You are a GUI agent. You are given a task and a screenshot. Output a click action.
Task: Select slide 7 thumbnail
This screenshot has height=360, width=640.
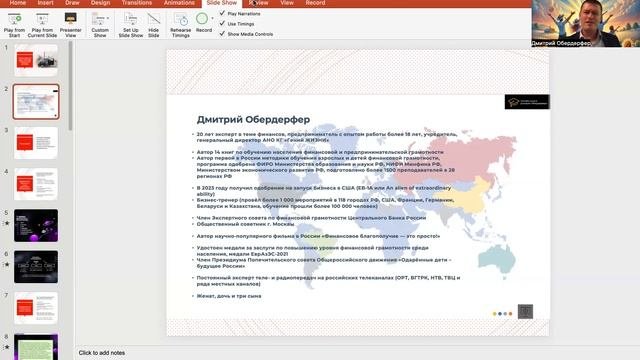[36, 308]
